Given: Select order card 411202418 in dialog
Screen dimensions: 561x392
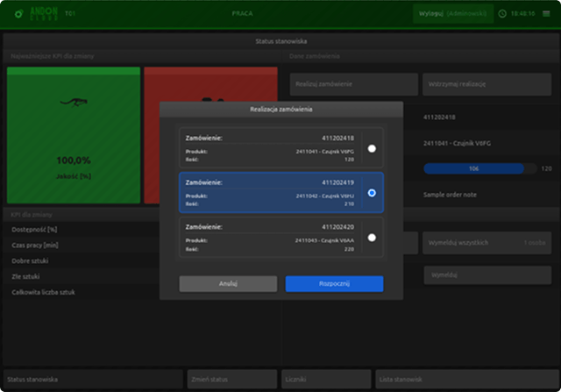Looking at the screenshot, I should (280, 148).
